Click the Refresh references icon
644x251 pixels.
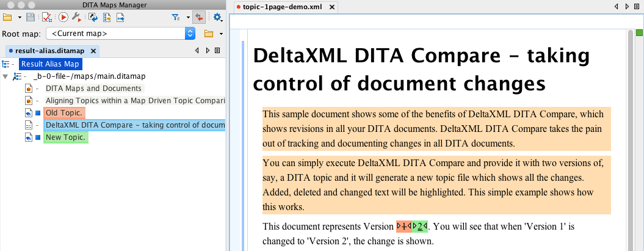coord(93,18)
